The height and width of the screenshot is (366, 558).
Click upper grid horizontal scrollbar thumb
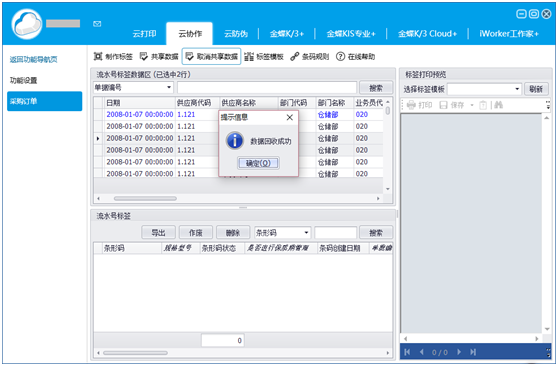point(145,198)
